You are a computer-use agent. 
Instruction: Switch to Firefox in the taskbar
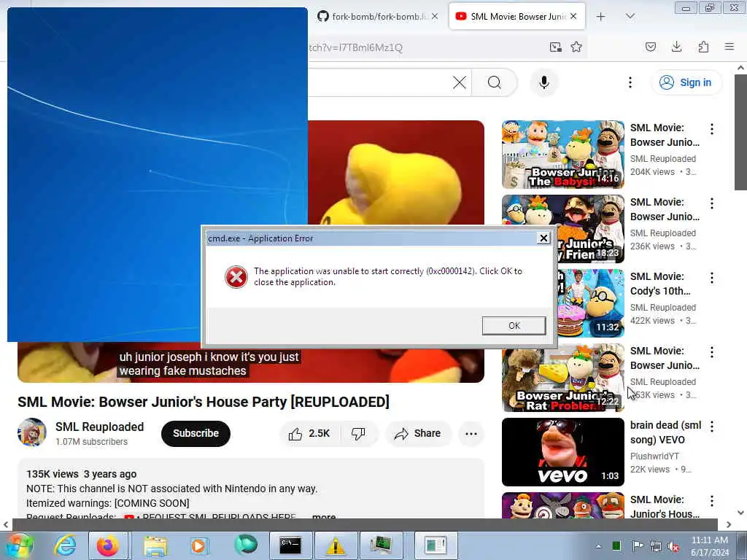click(x=108, y=545)
